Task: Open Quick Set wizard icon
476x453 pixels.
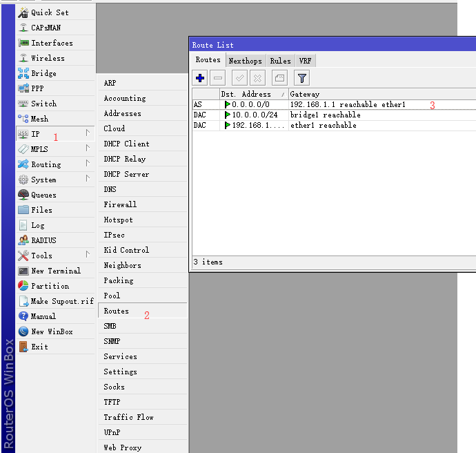Action: pyautogui.click(x=23, y=12)
